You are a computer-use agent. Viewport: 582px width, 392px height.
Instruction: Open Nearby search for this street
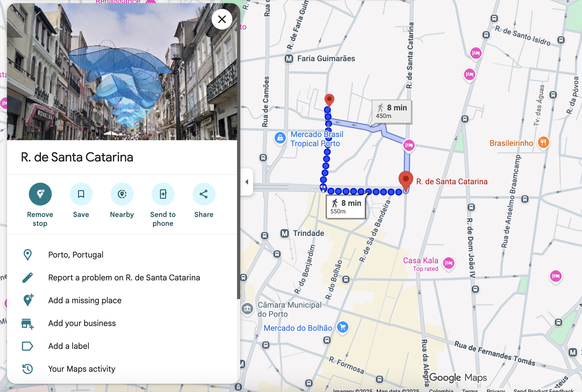click(x=122, y=194)
